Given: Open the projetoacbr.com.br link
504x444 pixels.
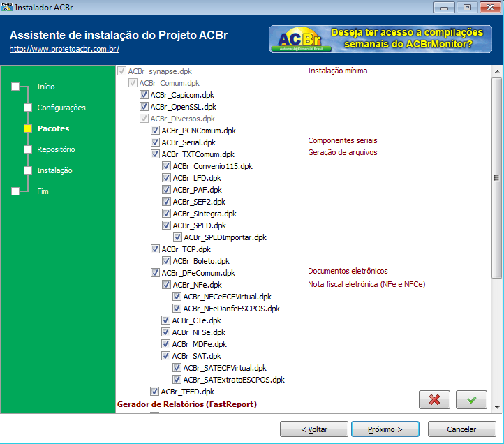Looking at the screenshot, I should point(64,49).
